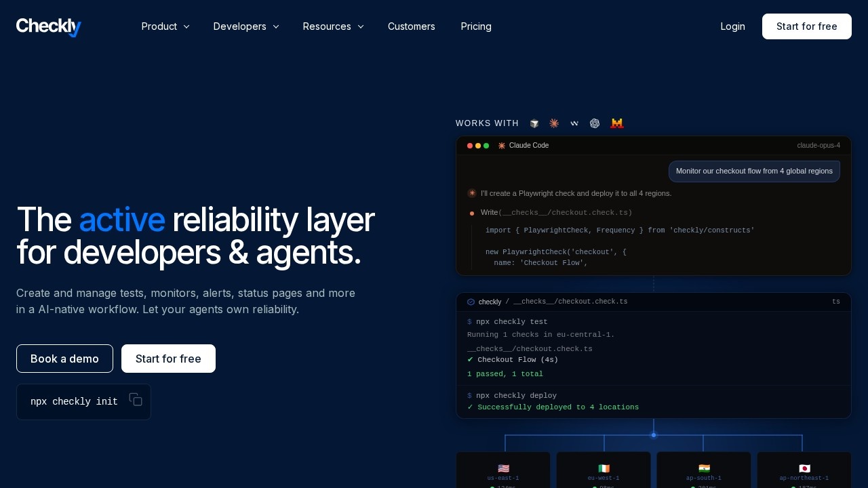Expand the Resources menu chevron
Image resolution: width=868 pixels, height=488 pixels.
coord(361,26)
